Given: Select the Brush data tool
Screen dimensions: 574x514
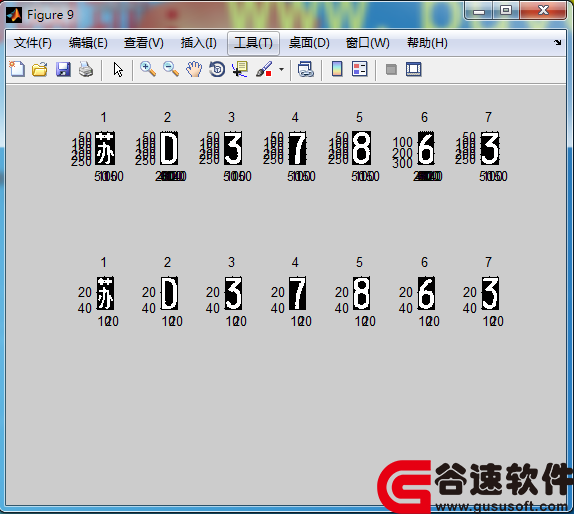Looking at the screenshot, I should click(x=264, y=69).
